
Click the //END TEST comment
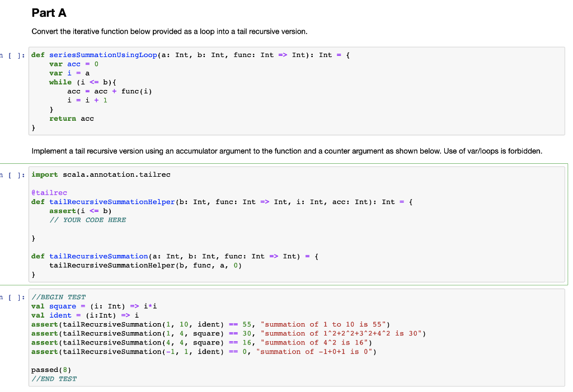[x=53, y=379]
